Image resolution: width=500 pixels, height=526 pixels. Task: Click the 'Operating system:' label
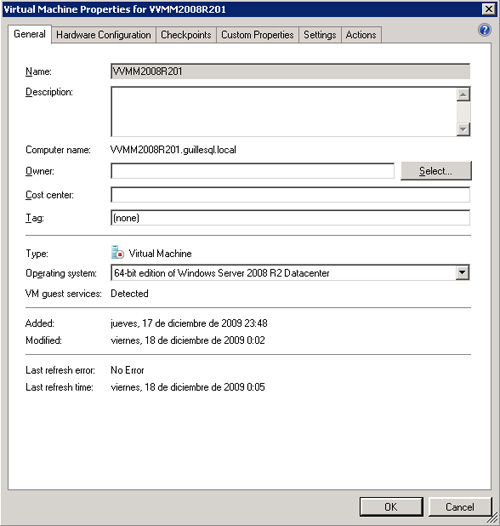tap(61, 273)
